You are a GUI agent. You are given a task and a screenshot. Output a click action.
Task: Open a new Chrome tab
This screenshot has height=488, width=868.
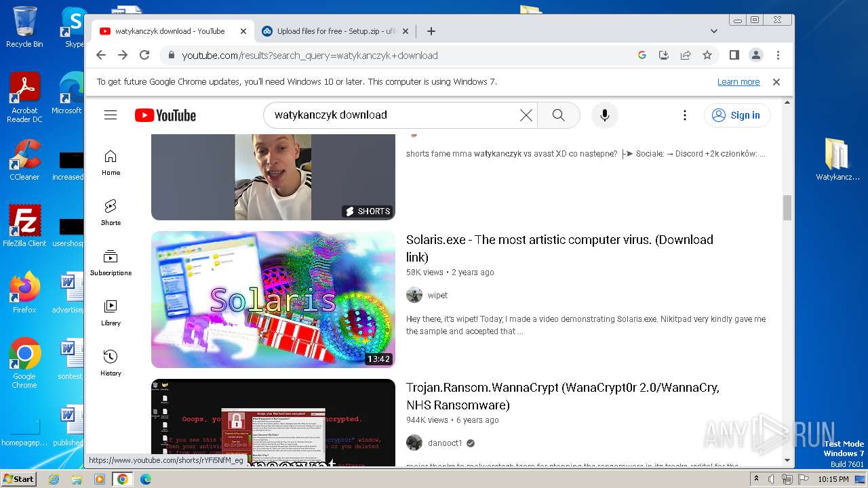tap(431, 31)
